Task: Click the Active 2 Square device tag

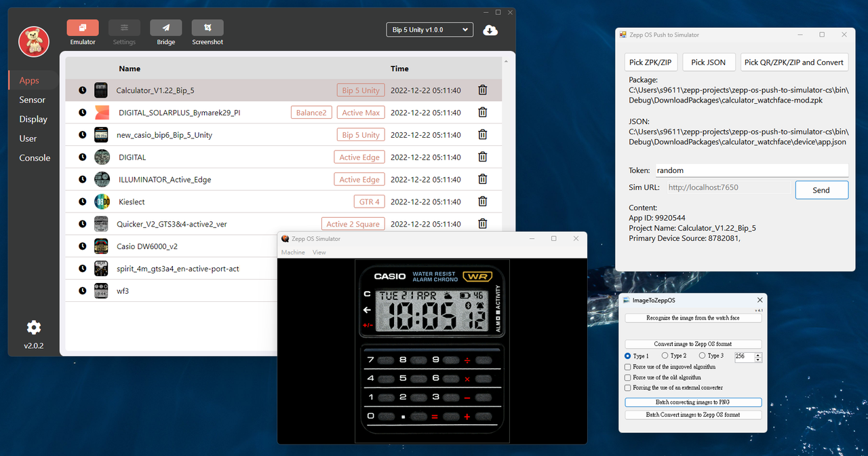Action: click(353, 224)
